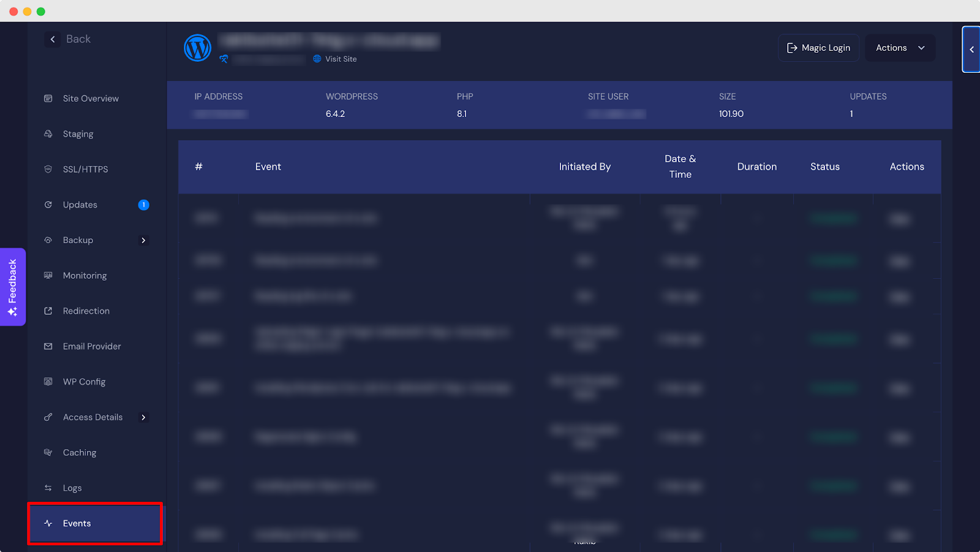Follow the Visit Site link

point(341,59)
